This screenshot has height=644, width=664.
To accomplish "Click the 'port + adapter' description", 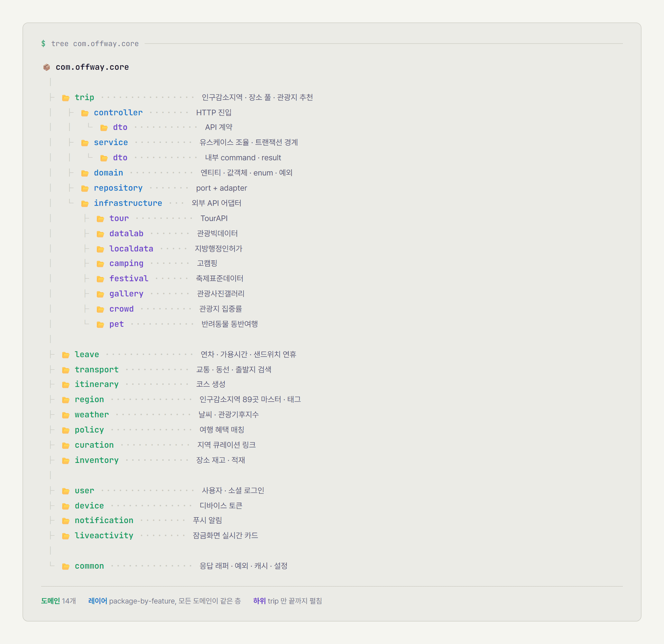I will coord(221,188).
